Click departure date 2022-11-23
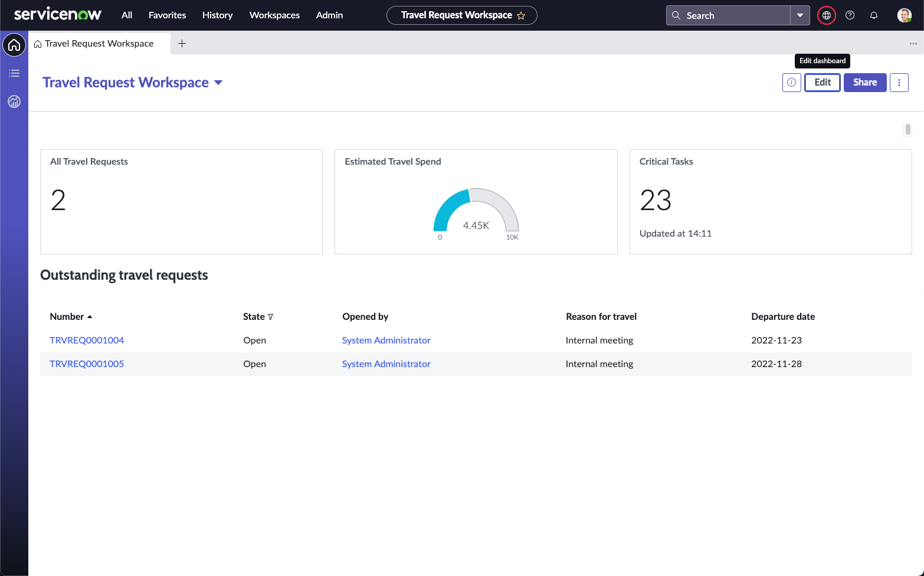The height and width of the screenshot is (576, 924). click(776, 341)
